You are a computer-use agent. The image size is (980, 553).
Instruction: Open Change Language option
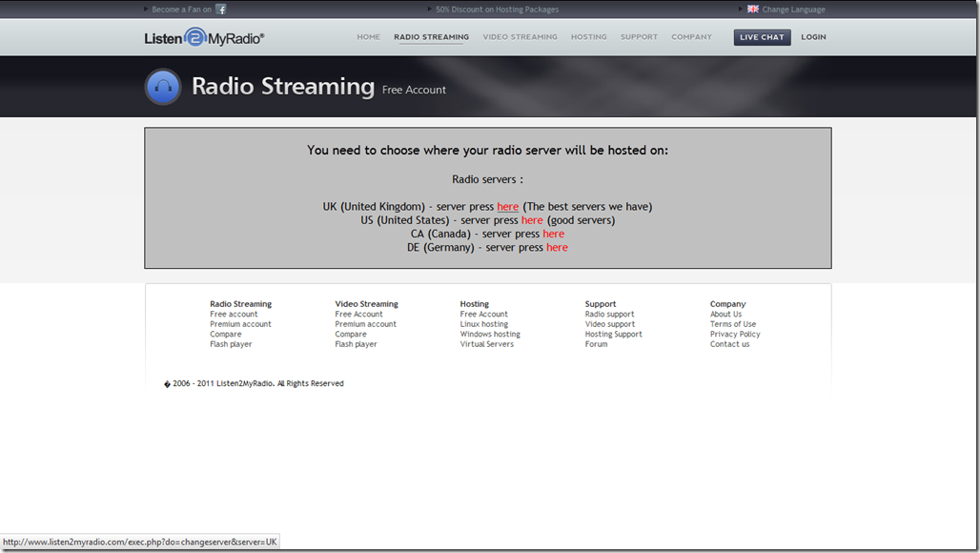(x=793, y=10)
